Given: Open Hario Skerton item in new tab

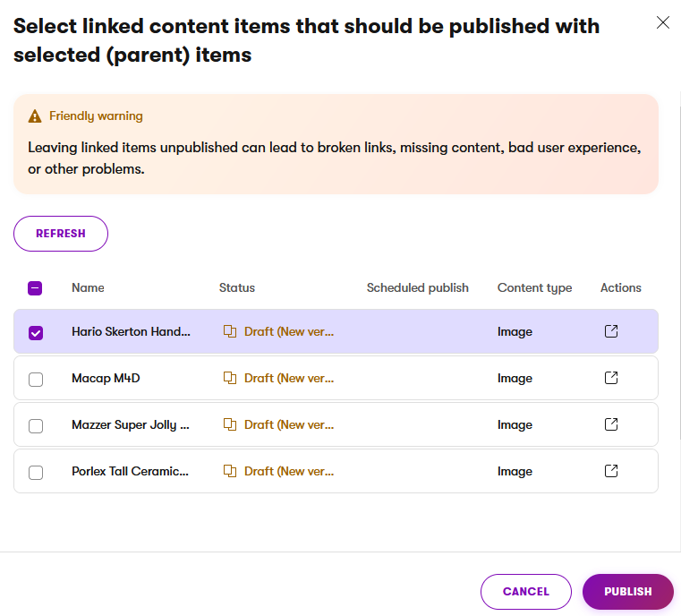Looking at the screenshot, I should click(611, 331).
